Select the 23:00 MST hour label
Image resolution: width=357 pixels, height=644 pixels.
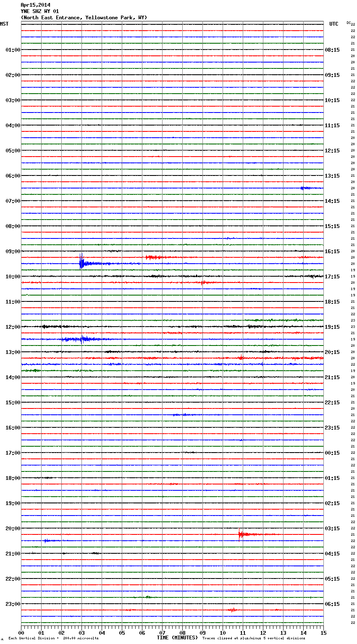point(13,604)
